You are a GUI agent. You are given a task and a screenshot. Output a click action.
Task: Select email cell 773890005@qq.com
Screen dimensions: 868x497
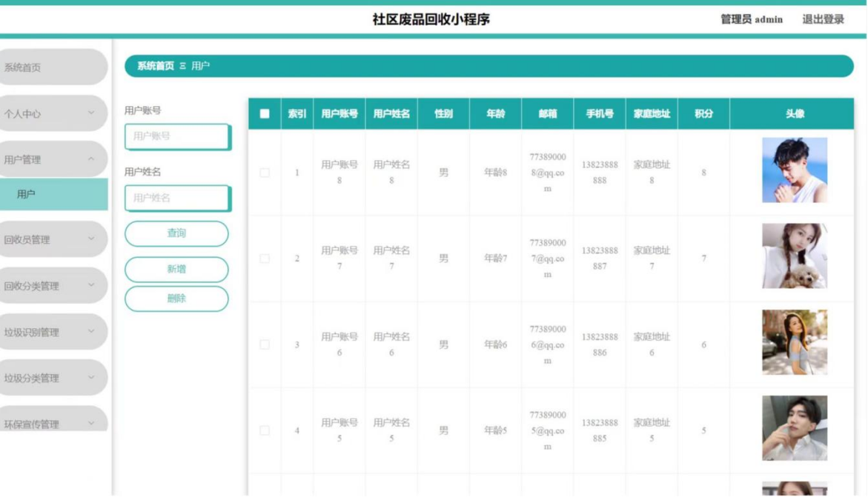click(x=548, y=430)
